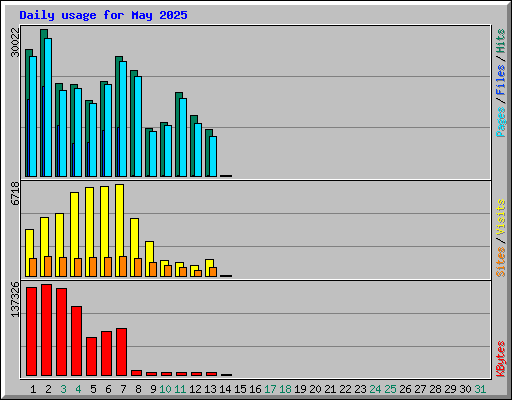Click the Hits legend label
This screenshot has width=512, height=400.
point(501,41)
